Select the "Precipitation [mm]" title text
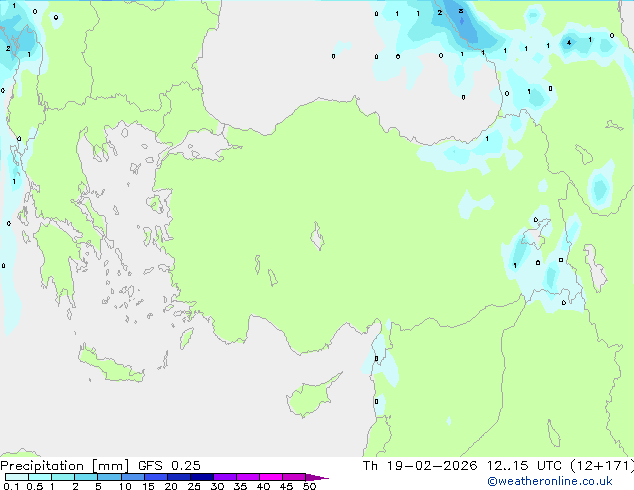Image resolution: width=634 pixels, height=490 pixels. click(x=65, y=466)
